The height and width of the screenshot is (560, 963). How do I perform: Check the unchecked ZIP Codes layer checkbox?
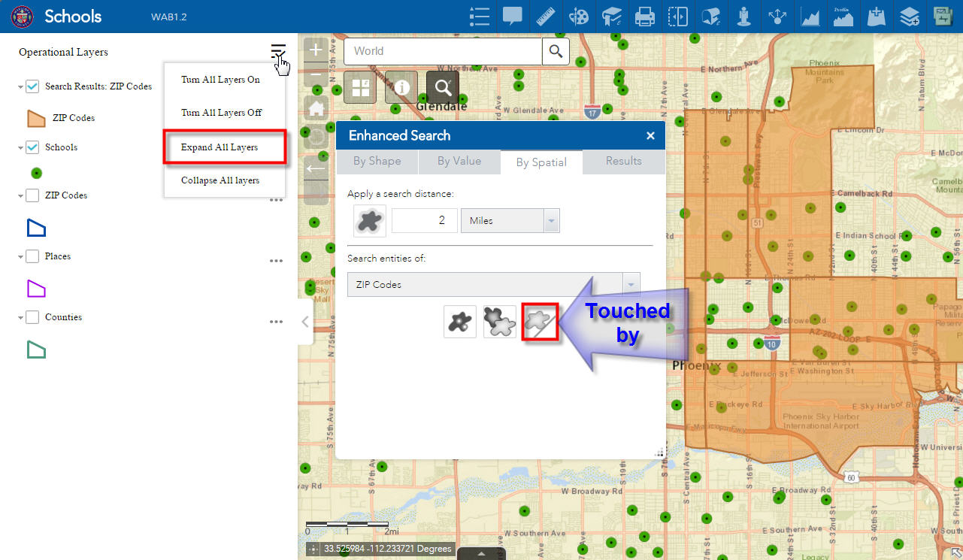[x=32, y=195]
